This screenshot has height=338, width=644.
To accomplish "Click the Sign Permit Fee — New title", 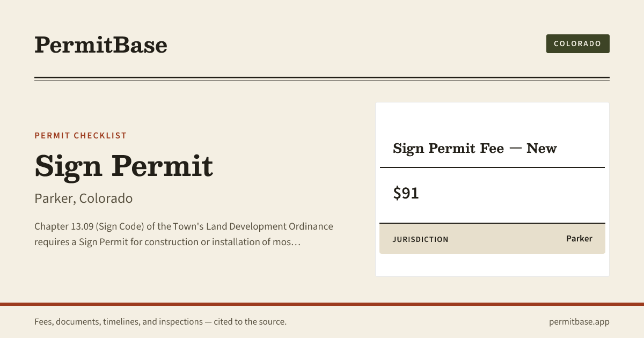I will (475, 148).
